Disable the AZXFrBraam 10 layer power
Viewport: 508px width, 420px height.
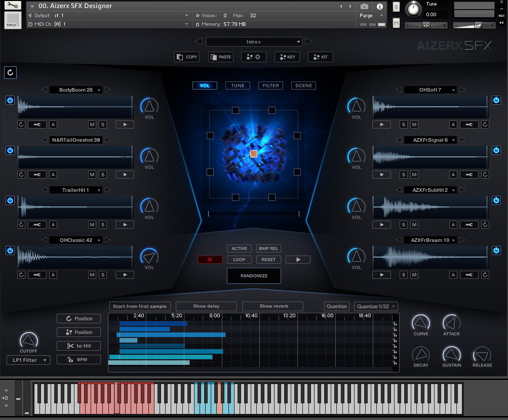[496, 250]
